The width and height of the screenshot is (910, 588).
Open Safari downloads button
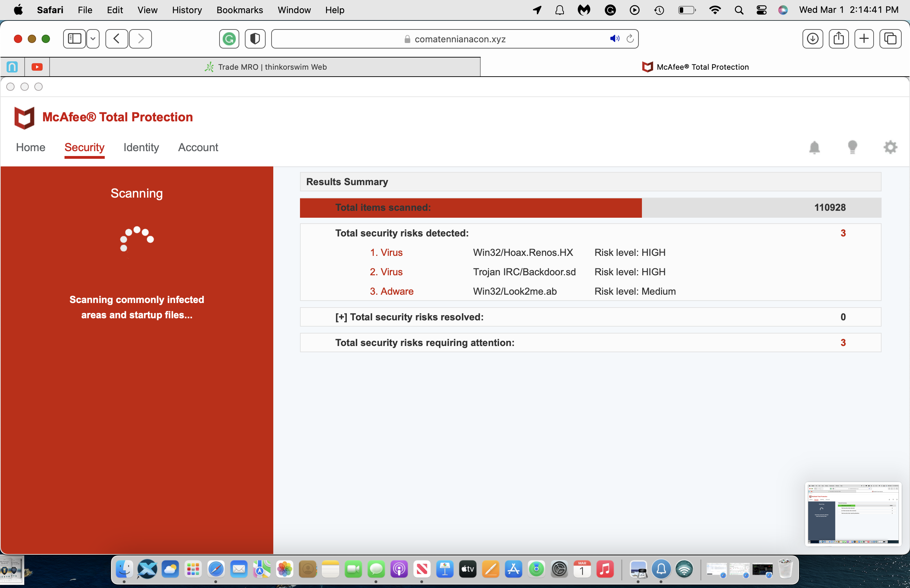click(x=812, y=39)
